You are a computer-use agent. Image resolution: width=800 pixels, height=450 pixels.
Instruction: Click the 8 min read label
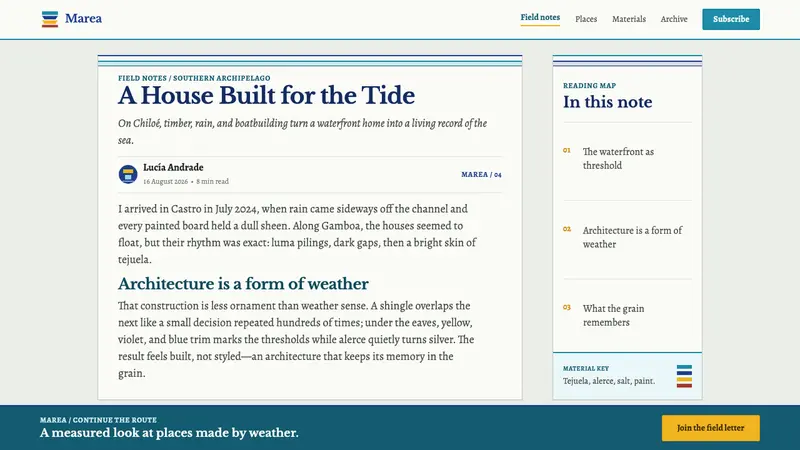point(213,181)
